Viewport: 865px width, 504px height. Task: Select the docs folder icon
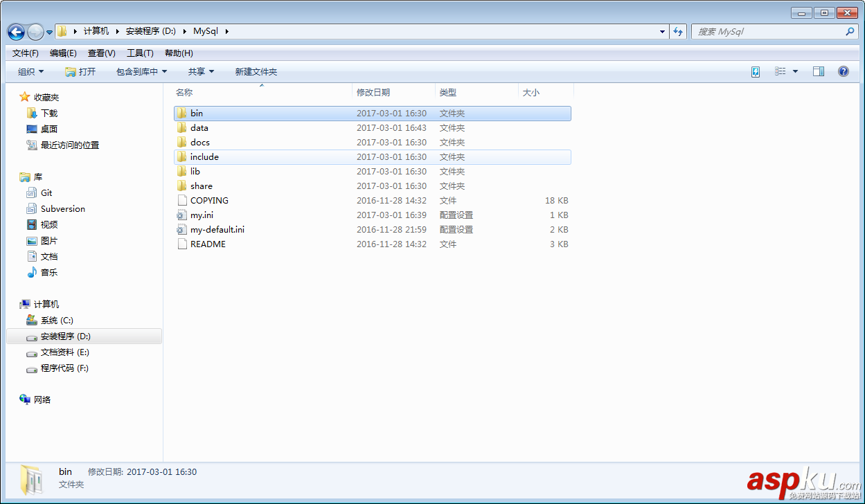pos(181,143)
